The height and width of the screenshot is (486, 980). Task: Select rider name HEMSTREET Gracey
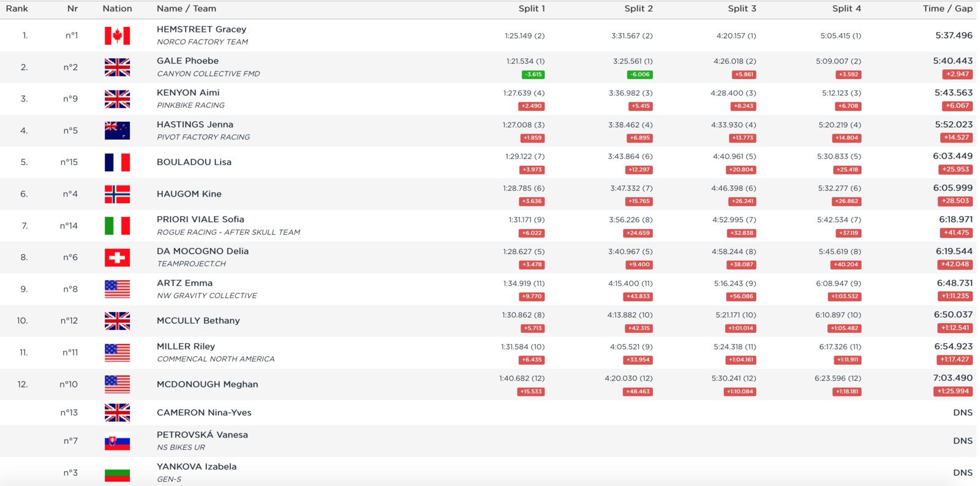coord(202,29)
